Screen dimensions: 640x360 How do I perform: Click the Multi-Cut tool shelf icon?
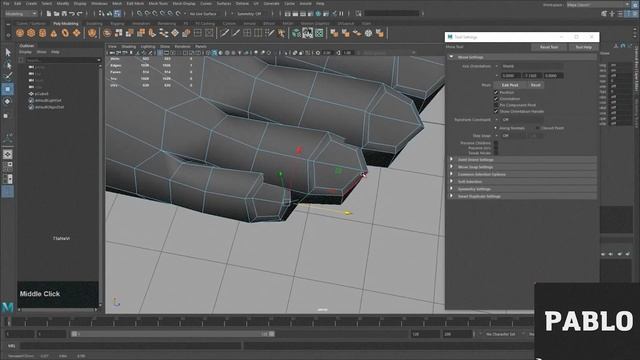tap(224, 33)
